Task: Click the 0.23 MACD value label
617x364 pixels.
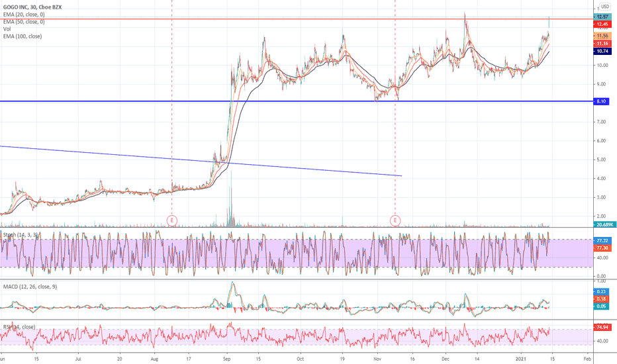Action: click(x=601, y=292)
